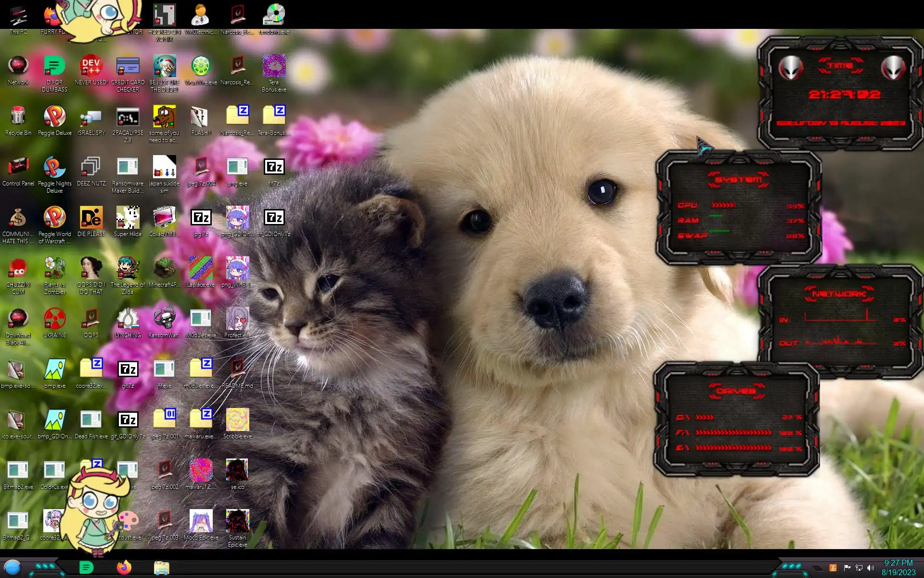
Task: Open Firefox from the taskbar
Action: [x=124, y=567]
